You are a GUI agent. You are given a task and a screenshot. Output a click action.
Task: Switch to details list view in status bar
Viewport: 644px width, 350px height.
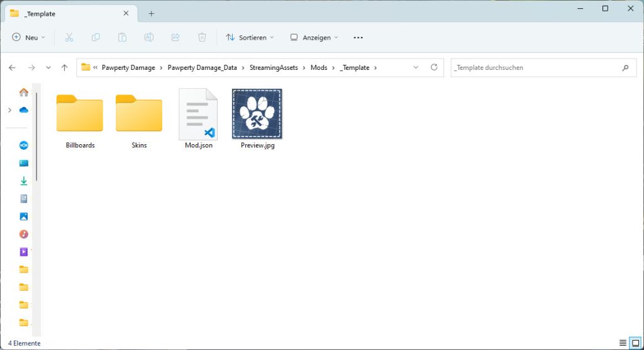tap(623, 343)
